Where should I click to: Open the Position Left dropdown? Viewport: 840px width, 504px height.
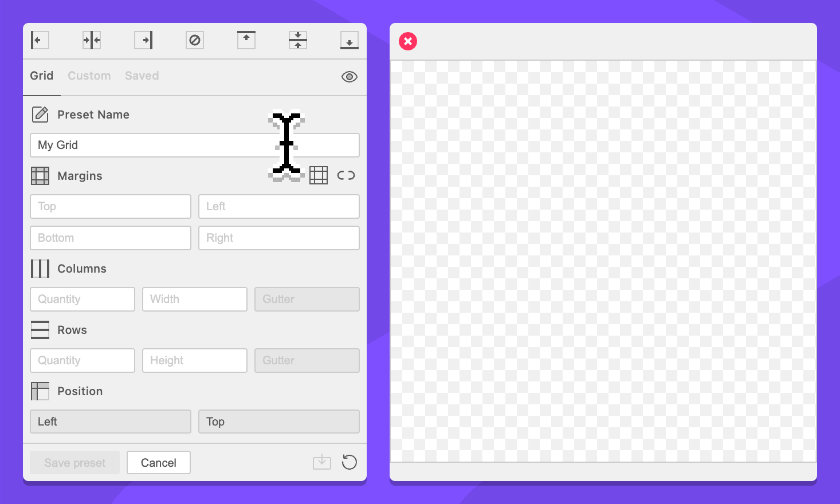coord(111,422)
